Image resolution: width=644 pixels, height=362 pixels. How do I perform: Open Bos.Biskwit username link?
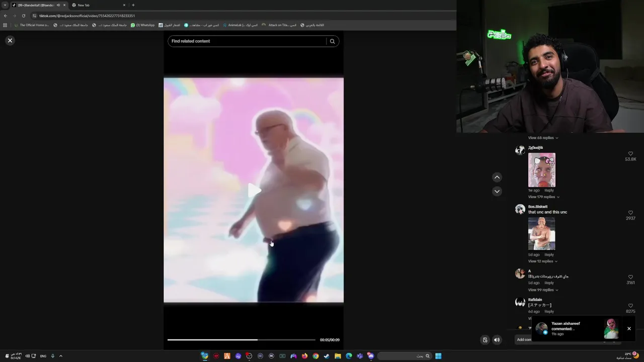point(538,207)
